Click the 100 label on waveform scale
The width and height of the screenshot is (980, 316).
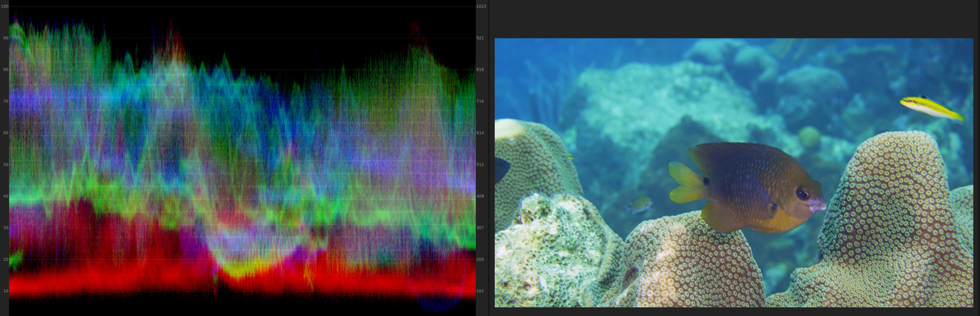pos(5,7)
